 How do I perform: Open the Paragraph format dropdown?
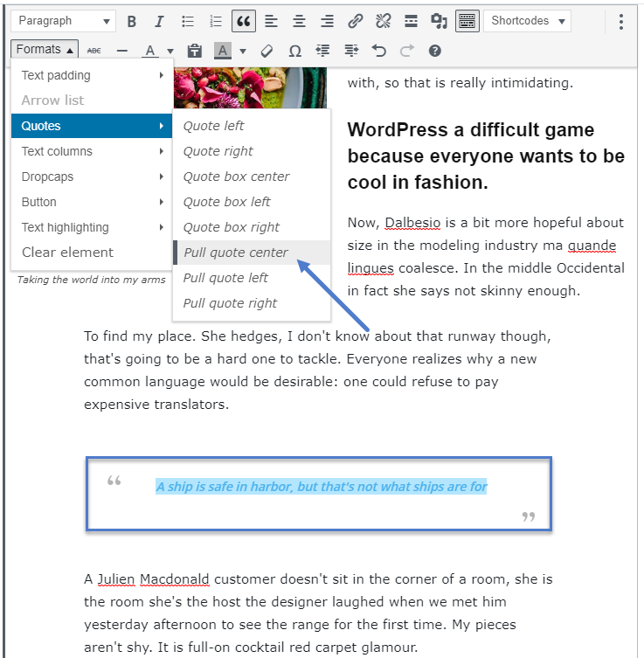(x=63, y=21)
